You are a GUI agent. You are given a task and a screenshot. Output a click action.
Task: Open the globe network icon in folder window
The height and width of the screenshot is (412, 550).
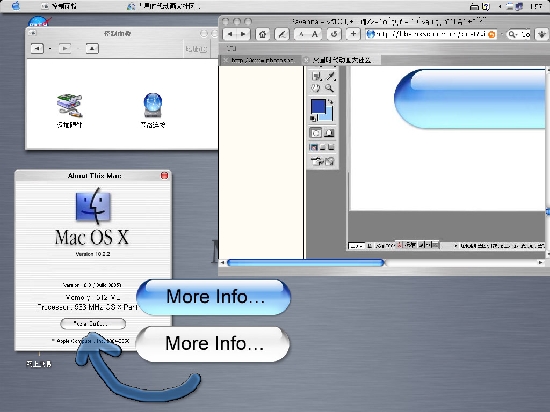(153, 105)
